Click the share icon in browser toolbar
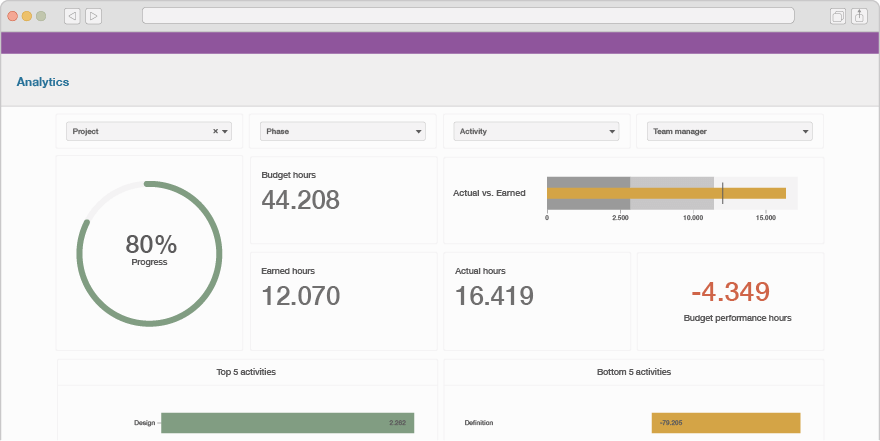Screen dimensions: 880x441 pyautogui.click(x=859, y=16)
